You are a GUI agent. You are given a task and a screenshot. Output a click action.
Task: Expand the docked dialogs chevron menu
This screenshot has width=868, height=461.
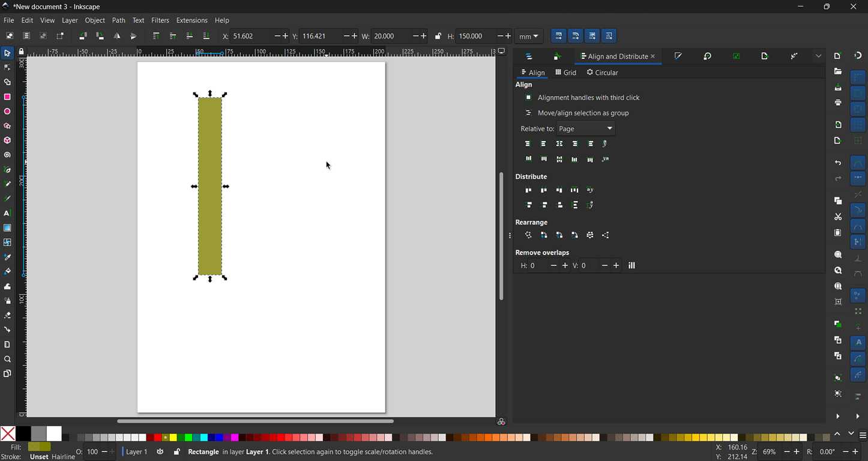[819, 56]
